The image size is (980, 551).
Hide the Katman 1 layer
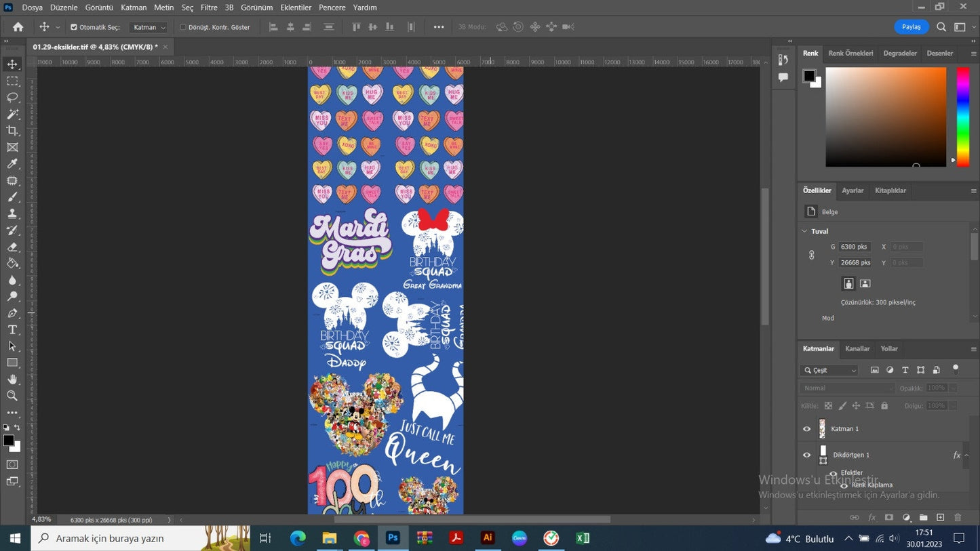[806, 429]
